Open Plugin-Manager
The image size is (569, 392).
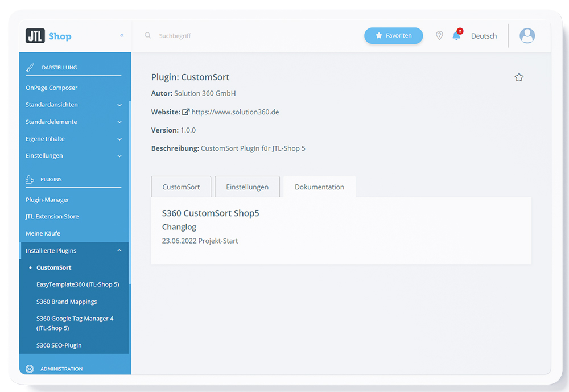[x=47, y=200]
